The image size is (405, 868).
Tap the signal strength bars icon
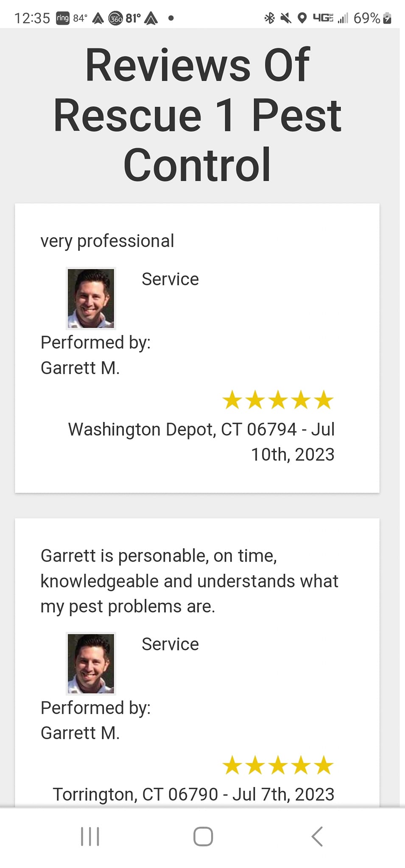pos(343,18)
